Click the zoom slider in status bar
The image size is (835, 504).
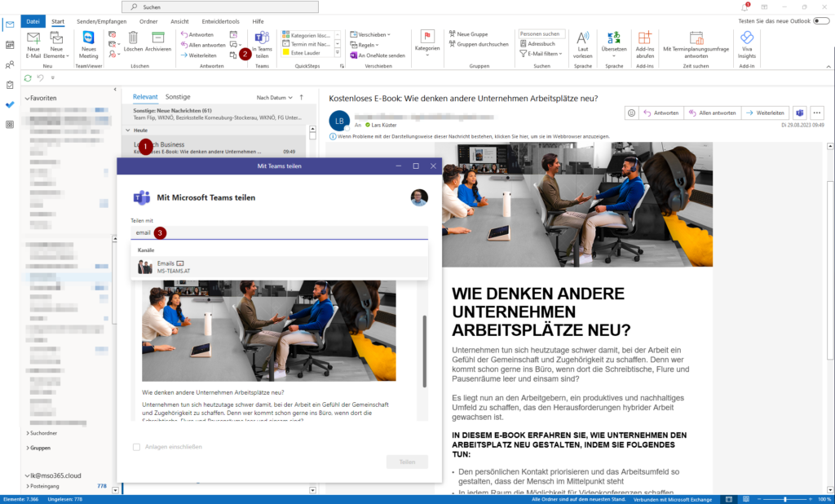point(785,499)
